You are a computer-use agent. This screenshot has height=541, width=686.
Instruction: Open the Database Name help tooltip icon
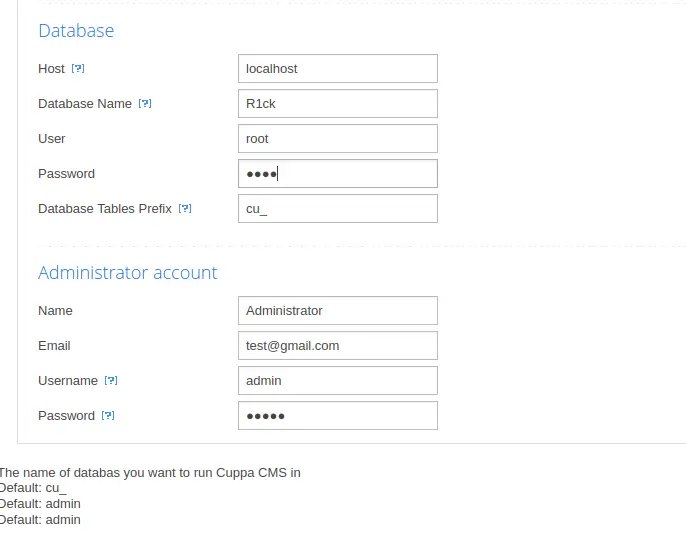coord(145,104)
